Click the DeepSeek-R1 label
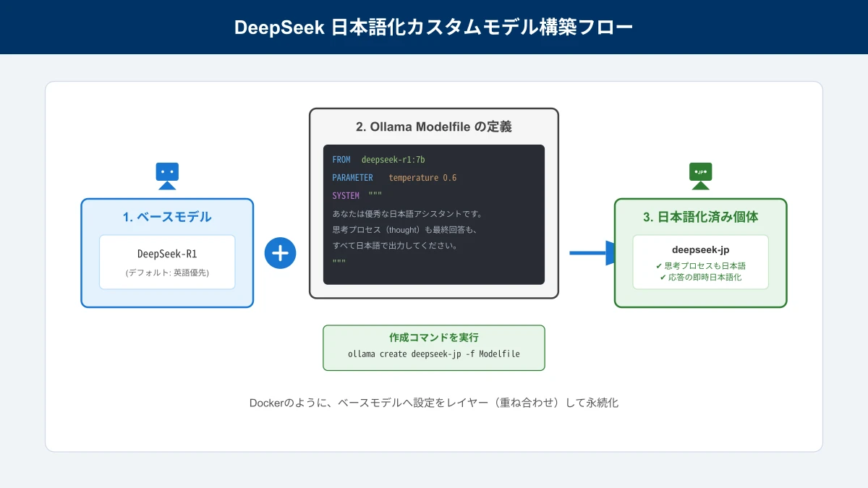Screen dimensions: 868x488 pos(167,254)
